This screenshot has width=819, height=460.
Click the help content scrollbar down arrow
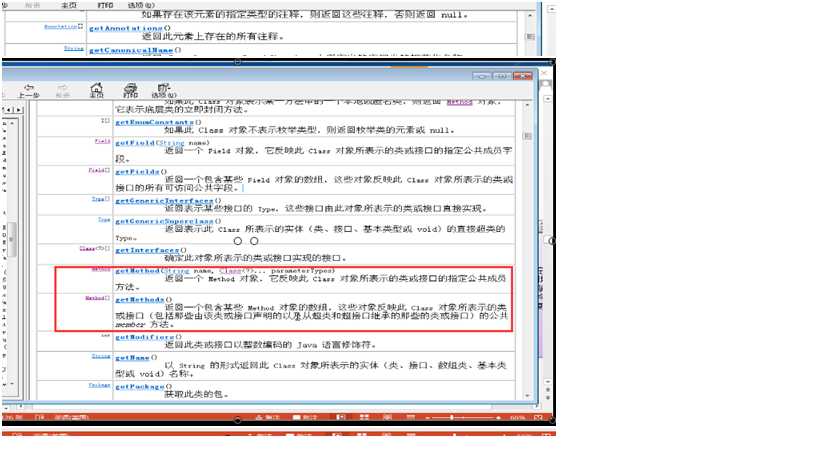(527, 396)
